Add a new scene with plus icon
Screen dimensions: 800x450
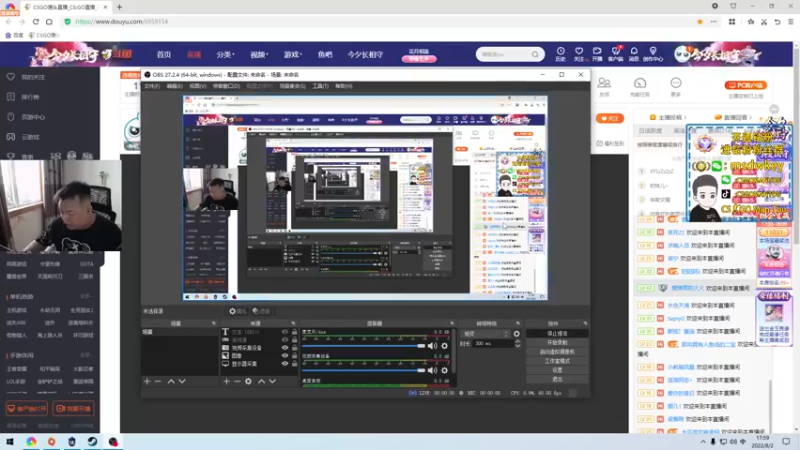pos(147,381)
